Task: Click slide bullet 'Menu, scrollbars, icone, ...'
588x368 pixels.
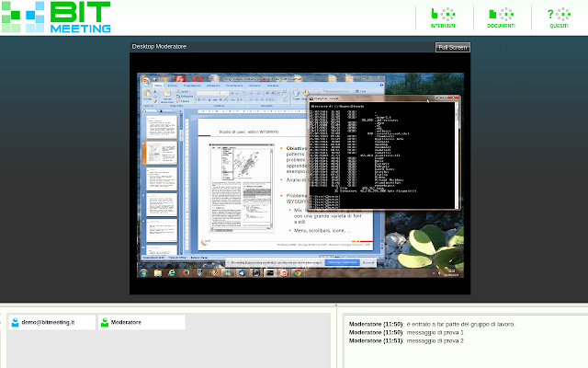Action: 322,231
